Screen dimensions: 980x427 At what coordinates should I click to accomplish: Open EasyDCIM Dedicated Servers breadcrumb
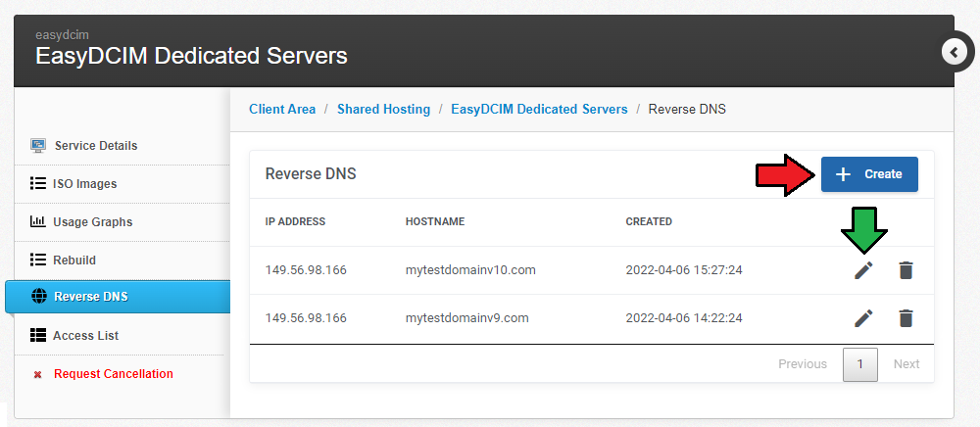pos(539,110)
